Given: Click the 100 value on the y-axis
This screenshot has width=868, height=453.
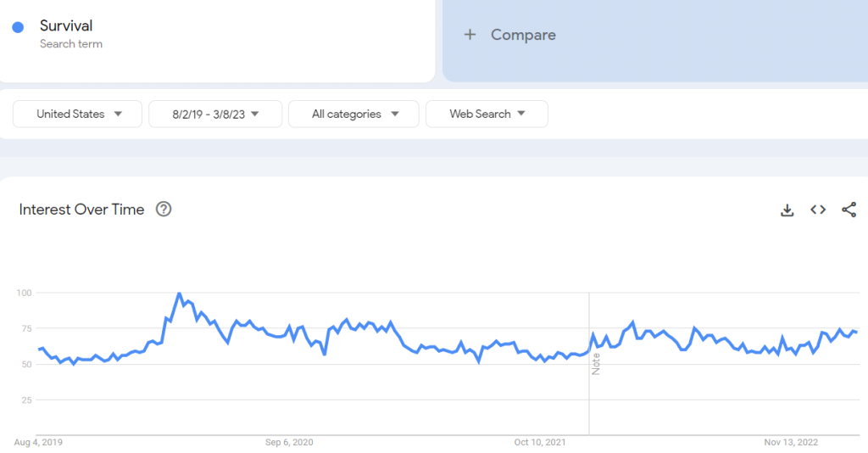Looking at the screenshot, I should coord(24,293).
